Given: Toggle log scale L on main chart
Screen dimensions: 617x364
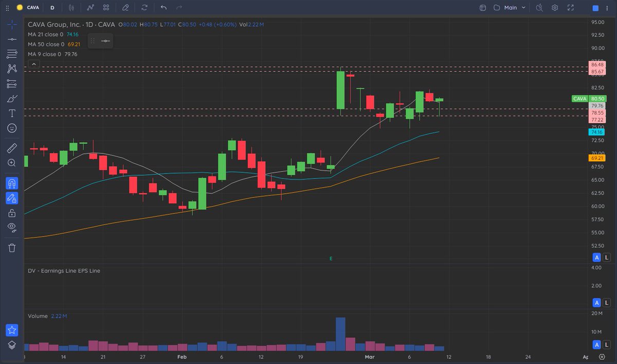Looking at the screenshot, I should pyautogui.click(x=607, y=257).
